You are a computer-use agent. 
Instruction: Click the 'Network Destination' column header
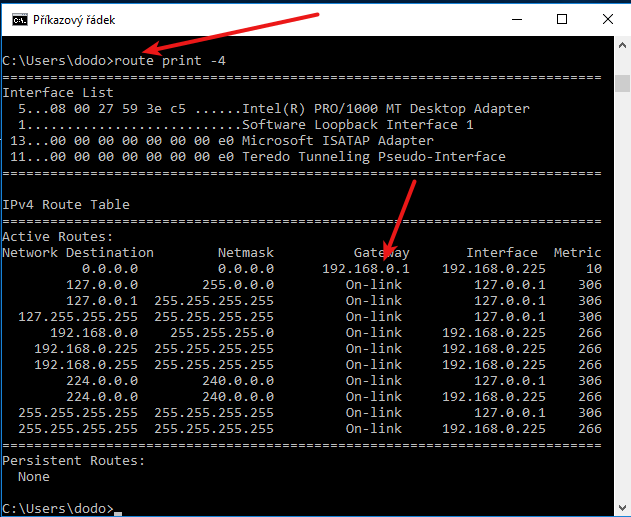(78, 253)
